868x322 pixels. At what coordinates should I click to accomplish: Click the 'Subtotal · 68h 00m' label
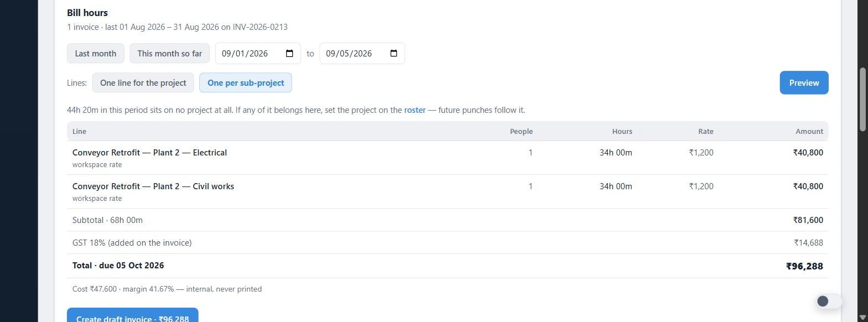point(107,220)
